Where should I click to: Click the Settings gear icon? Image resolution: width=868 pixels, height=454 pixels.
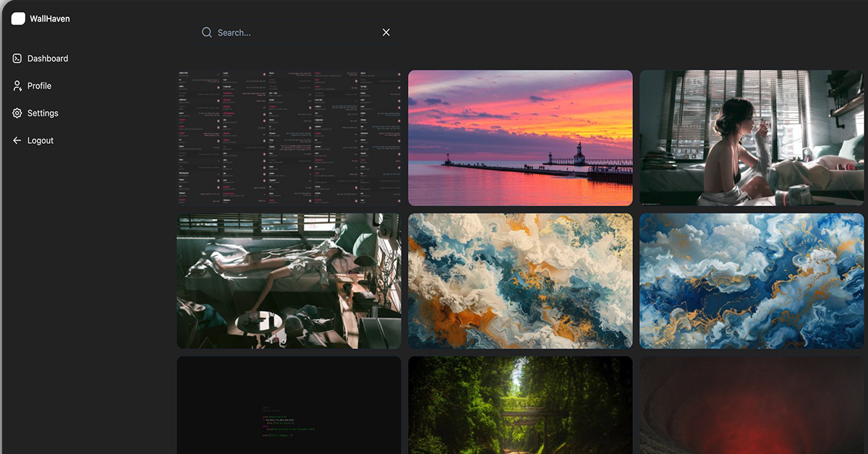click(x=17, y=113)
